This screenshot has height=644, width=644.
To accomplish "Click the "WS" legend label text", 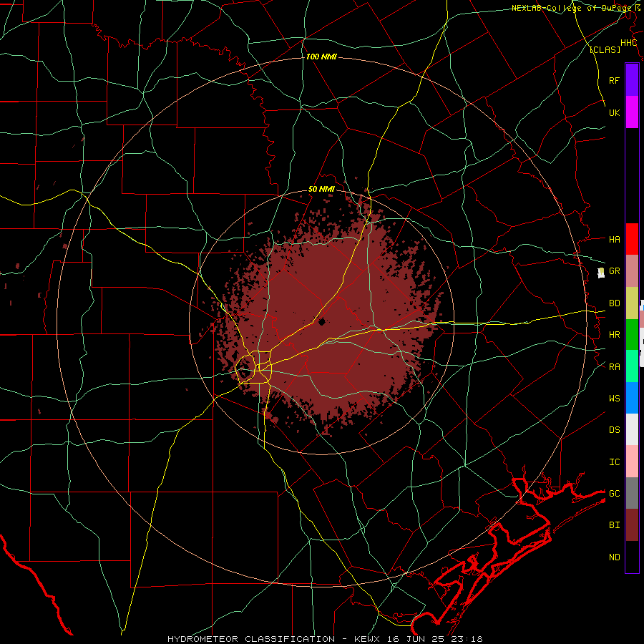I will pyautogui.click(x=614, y=399).
